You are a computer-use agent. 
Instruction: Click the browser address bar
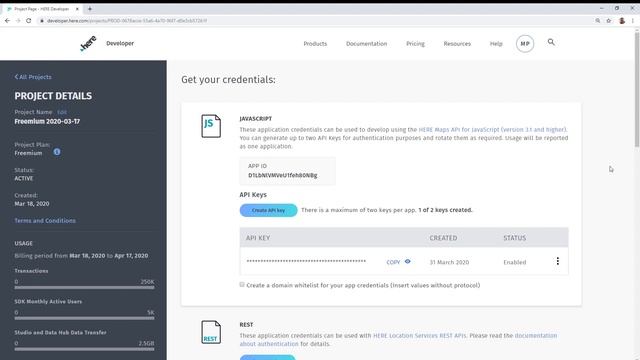(x=314, y=20)
